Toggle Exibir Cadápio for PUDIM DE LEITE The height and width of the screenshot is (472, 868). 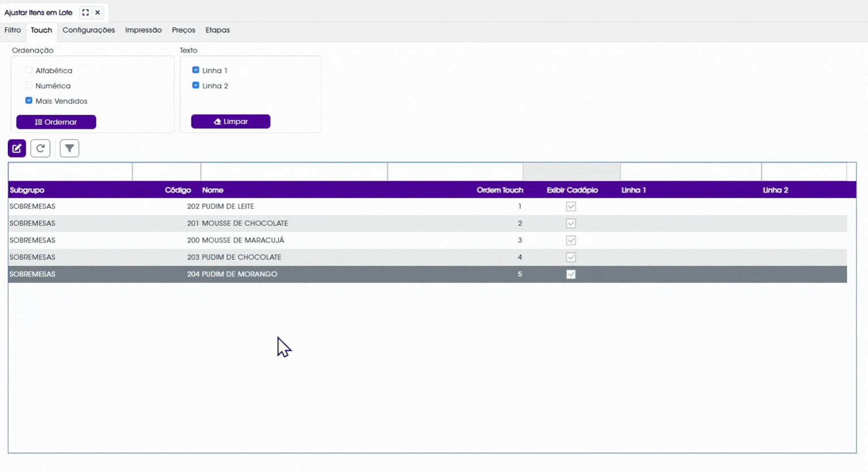point(571,206)
